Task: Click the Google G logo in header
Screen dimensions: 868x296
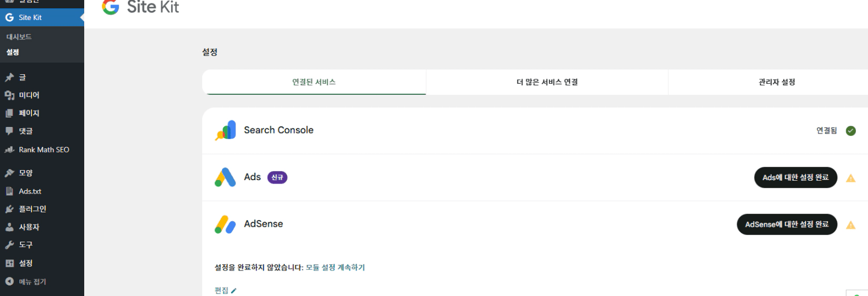Action: [x=111, y=6]
